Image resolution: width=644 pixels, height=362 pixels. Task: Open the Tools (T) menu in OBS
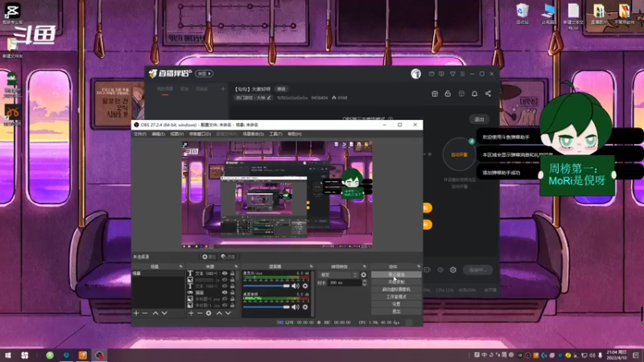click(x=275, y=134)
